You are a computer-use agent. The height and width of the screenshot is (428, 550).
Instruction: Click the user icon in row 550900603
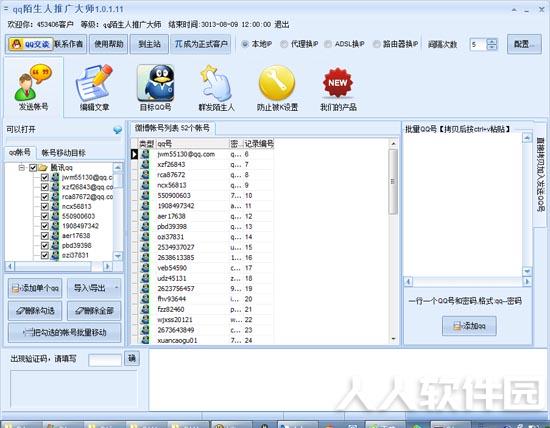[x=145, y=195]
